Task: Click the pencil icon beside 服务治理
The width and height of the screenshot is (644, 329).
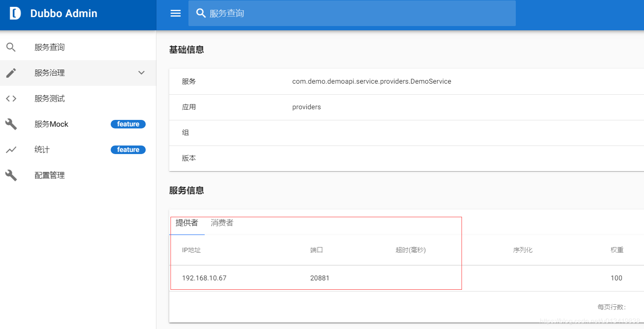Action: [11, 73]
